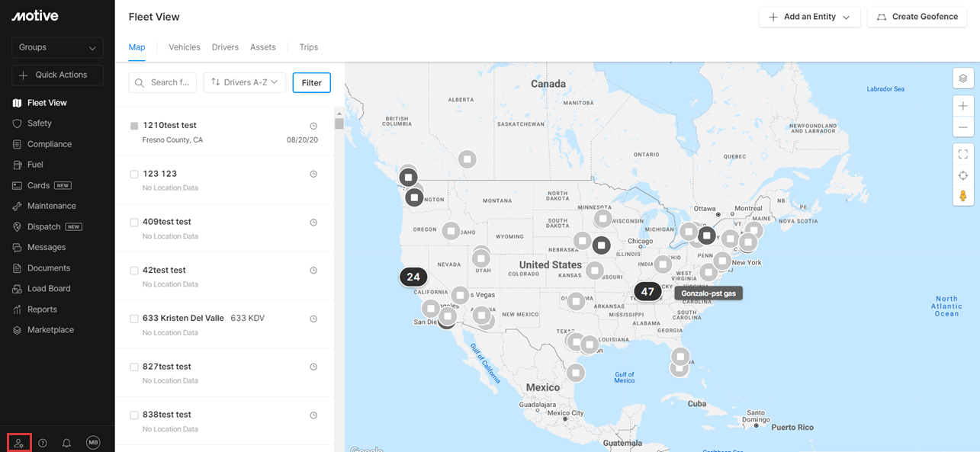Toggle fullscreen map view icon
This screenshot has height=452, width=980.
point(962,154)
